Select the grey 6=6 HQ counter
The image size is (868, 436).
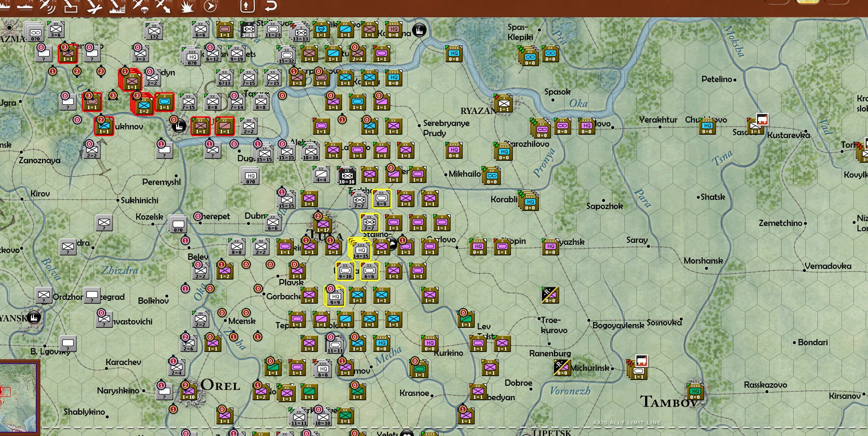click(323, 368)
